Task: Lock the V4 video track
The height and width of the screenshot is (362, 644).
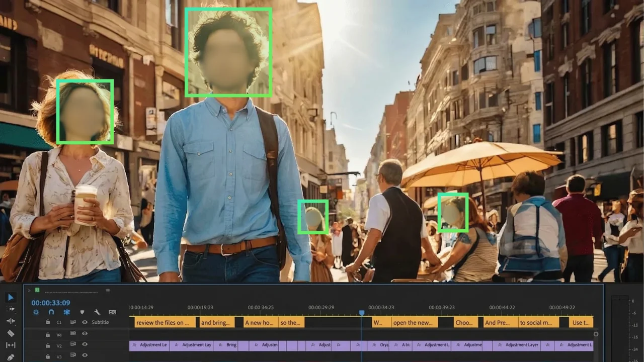Action: point(48,333)
